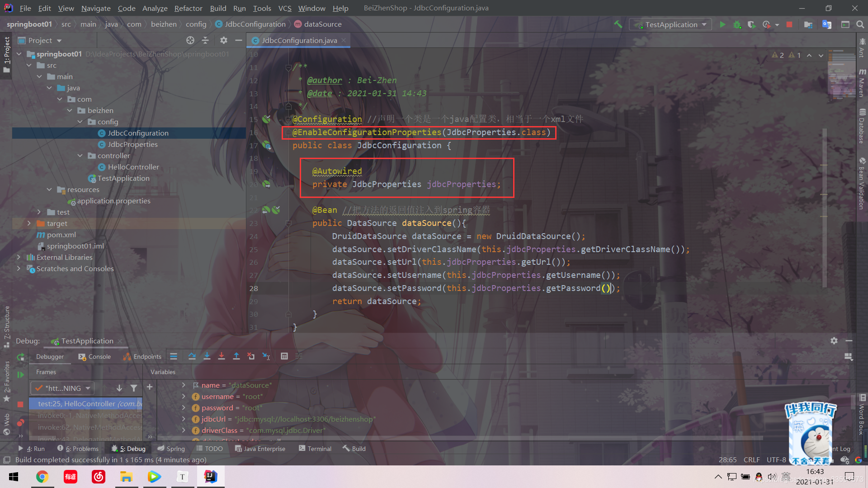Start debugging with the bug icon
The height and width of the screenshot is (488, 868).
click(x=737, y=24)
